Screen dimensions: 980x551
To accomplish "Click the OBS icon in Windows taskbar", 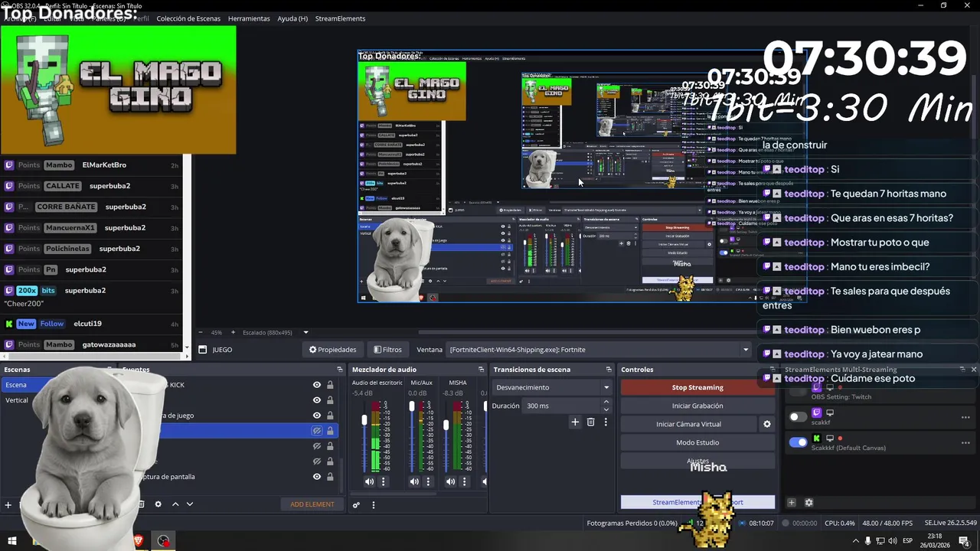I will pos(164,541).
